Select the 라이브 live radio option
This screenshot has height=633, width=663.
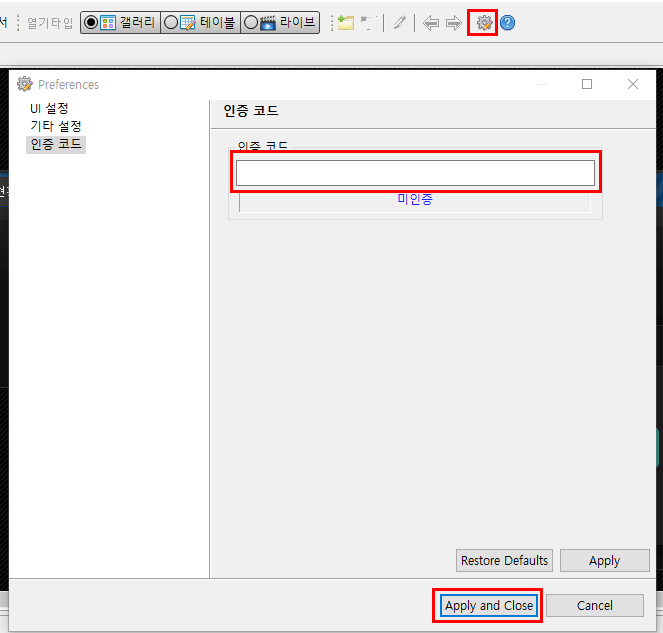(x=280, y=22)
